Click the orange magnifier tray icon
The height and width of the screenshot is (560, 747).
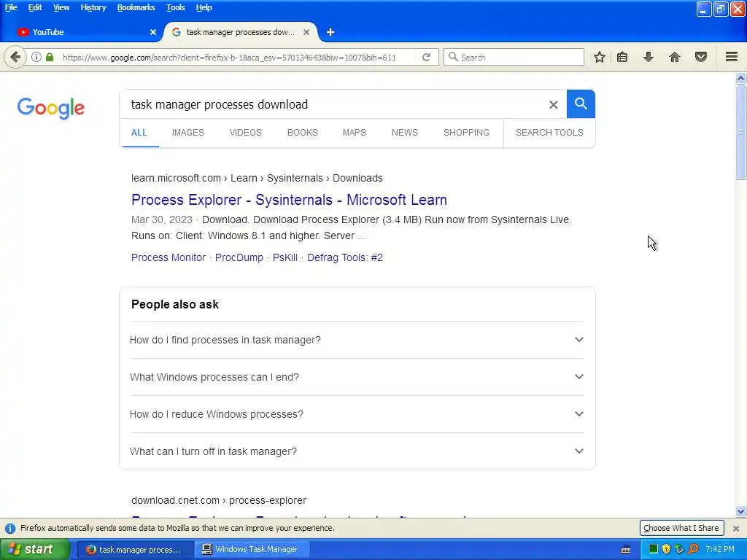693,549
